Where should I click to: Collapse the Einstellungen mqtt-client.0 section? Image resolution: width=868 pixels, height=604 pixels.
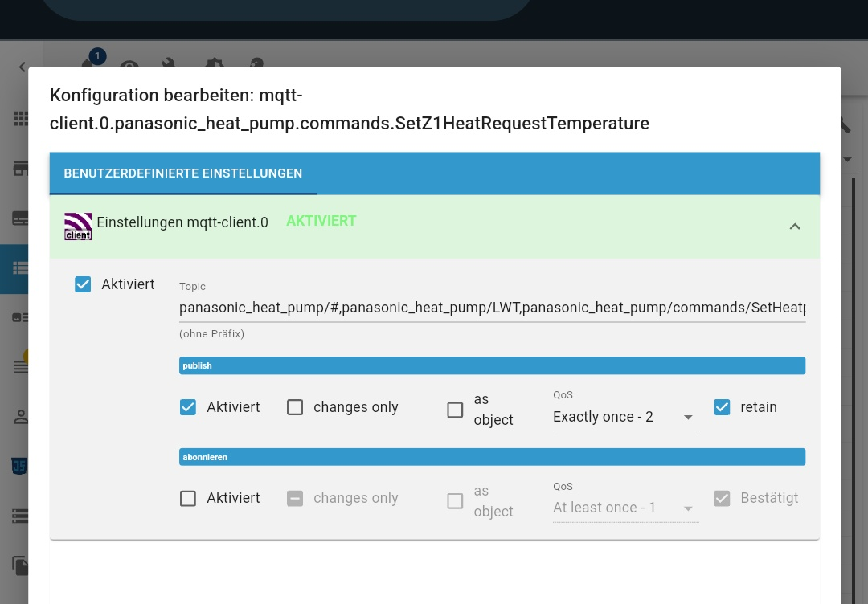pos(794,226)
